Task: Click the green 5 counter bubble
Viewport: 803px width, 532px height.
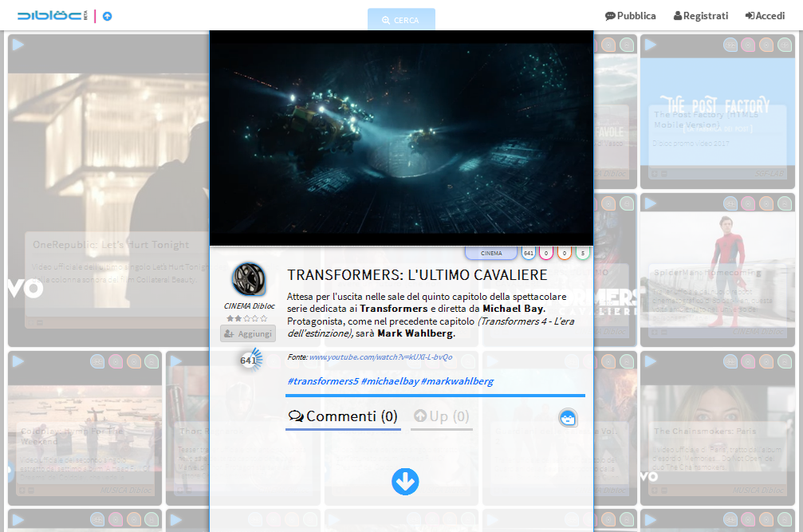Action: pos(583,253)
